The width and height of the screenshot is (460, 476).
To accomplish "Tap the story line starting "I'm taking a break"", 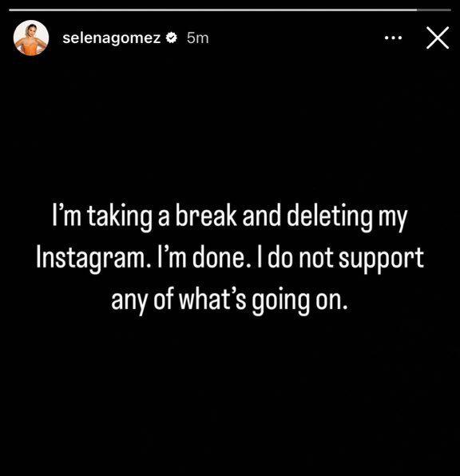I will pos(230,216).
